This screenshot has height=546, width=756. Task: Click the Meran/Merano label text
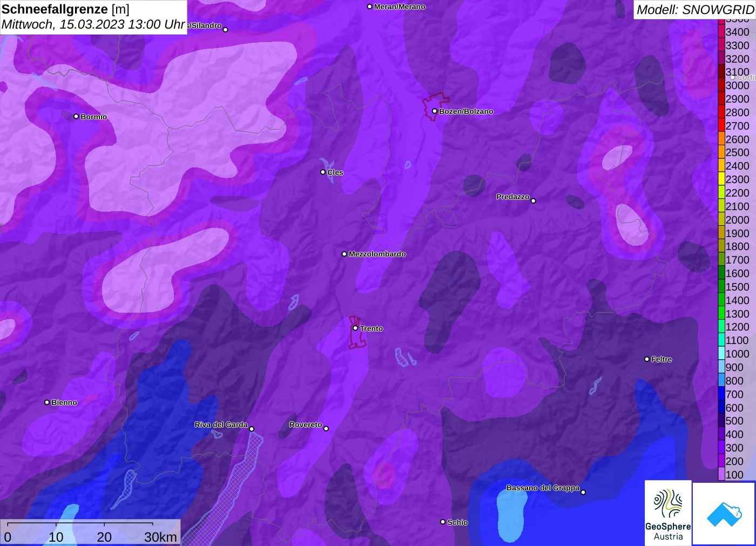[400, 6]
